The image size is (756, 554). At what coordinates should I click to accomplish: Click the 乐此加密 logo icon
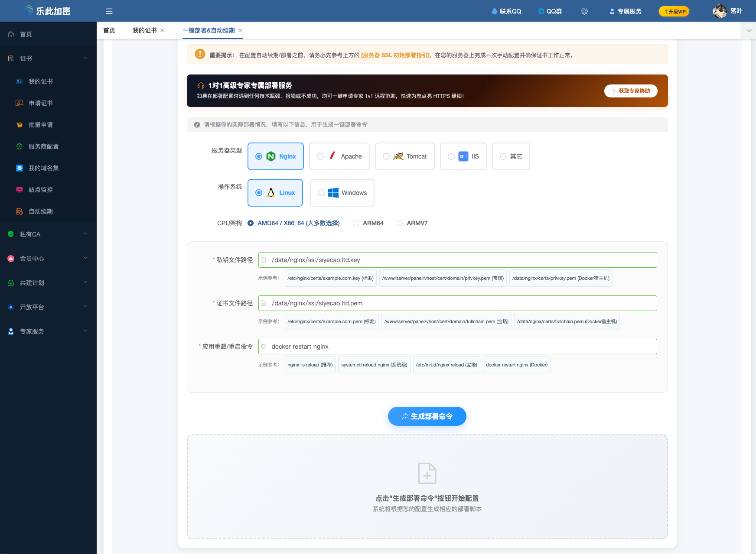(29, 10)
